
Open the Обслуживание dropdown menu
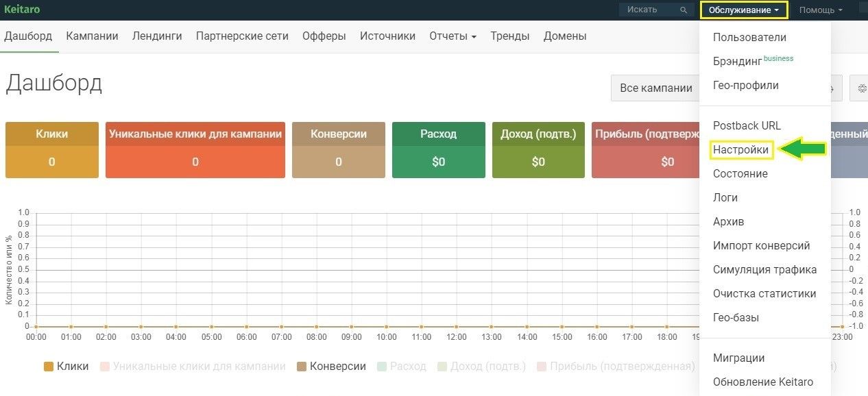(x=744, y=10)
